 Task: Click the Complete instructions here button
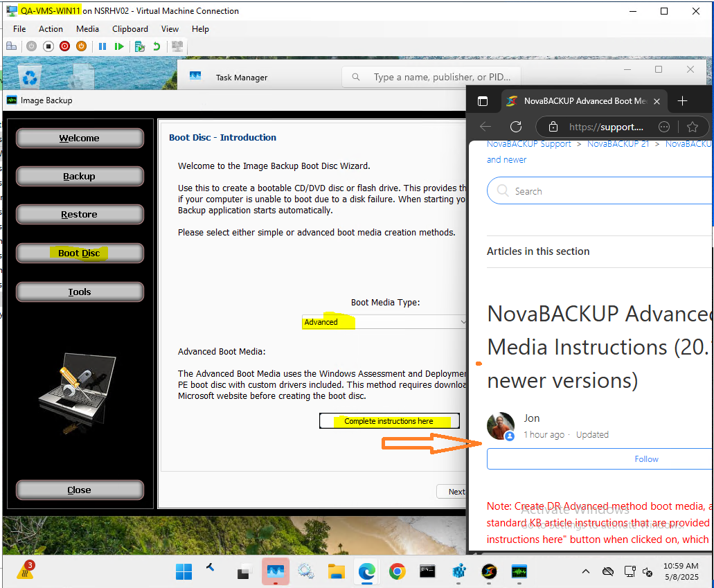[x=389, y=421]
